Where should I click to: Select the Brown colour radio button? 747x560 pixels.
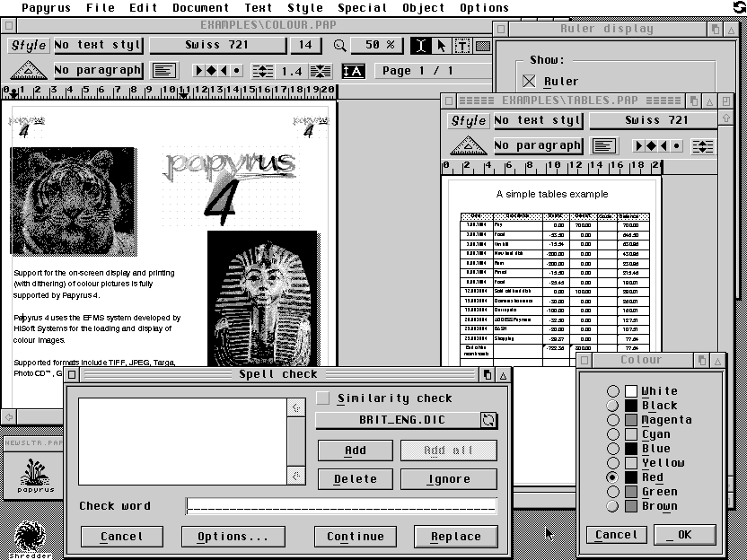coord(612,506)
